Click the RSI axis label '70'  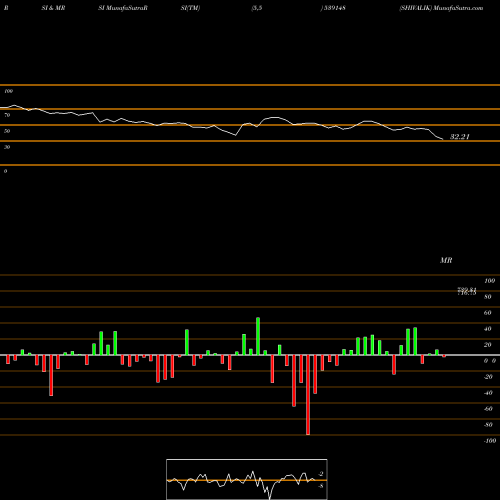7,115
